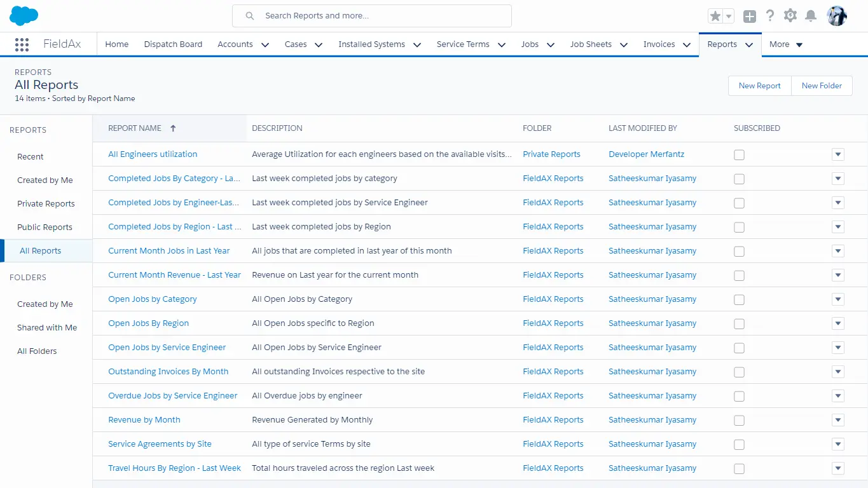Check the Subscribed box for Open Jobs by Category
This screenshot has height=488, width=868.
click(739, 299)
